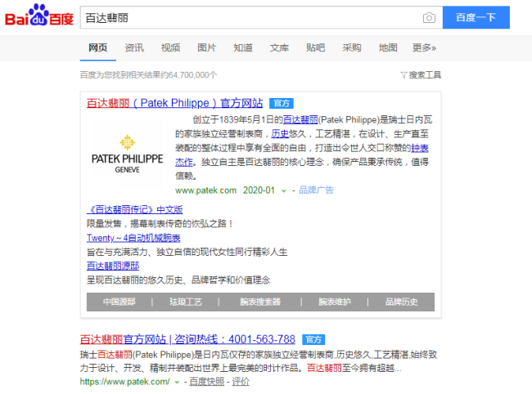Switch to the 贴吧 tab
532x394 pixels.
316,47
